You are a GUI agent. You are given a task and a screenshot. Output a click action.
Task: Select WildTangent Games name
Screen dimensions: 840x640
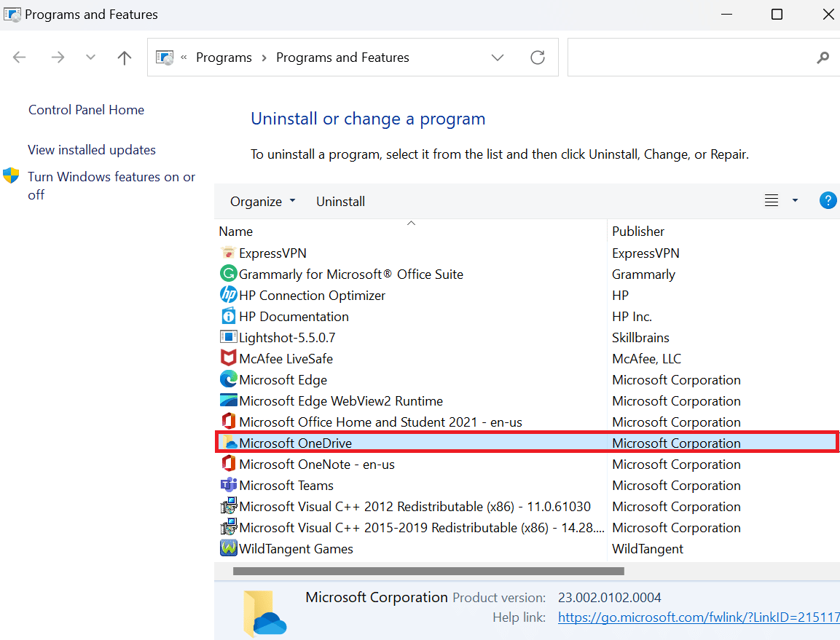(x=297, y=549)
